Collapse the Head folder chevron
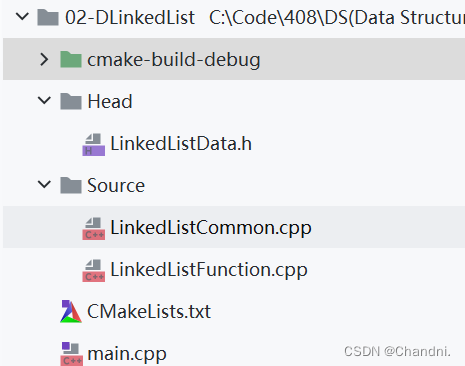 click(x=44, y=100)
